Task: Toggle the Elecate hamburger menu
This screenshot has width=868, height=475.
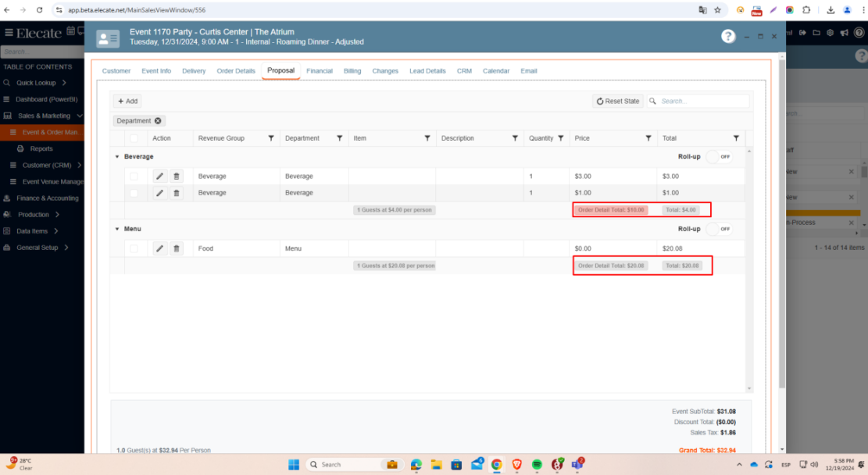Action: coord(9,33)
